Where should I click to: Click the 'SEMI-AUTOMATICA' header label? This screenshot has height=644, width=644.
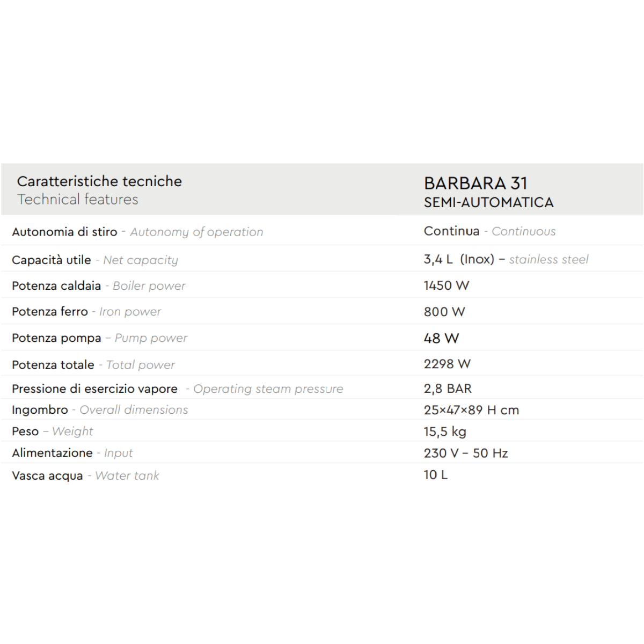pyautogui.click(x=488, y=202)
